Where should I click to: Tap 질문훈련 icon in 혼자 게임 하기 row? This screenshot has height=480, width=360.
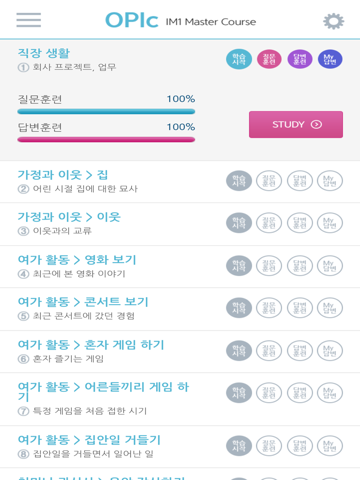269,350
